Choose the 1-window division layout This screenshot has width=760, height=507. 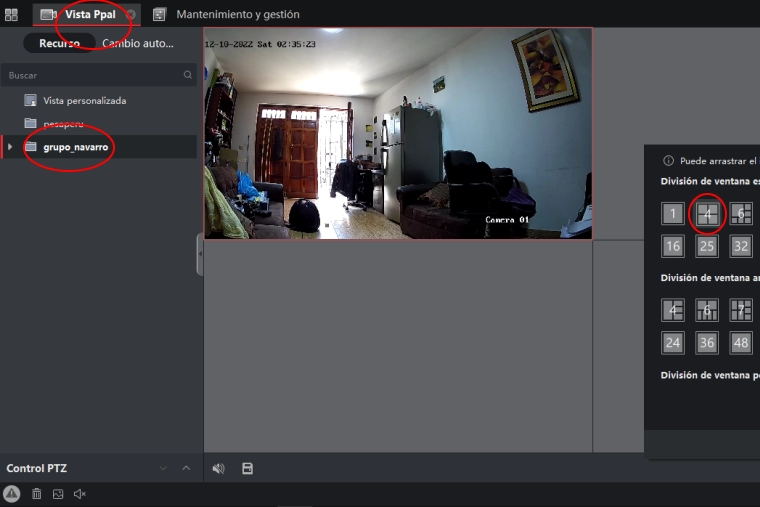(673, 213)
